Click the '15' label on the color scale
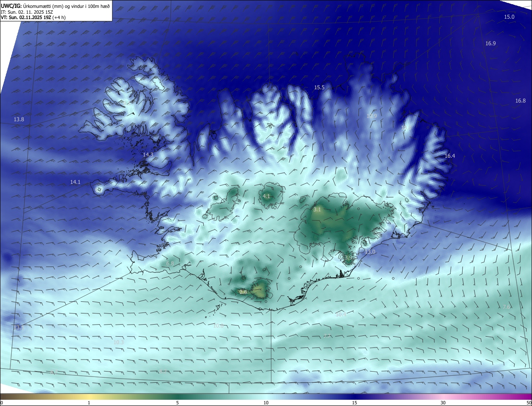The width and height of the screenshot is (532, 406). tap(355, 403)
